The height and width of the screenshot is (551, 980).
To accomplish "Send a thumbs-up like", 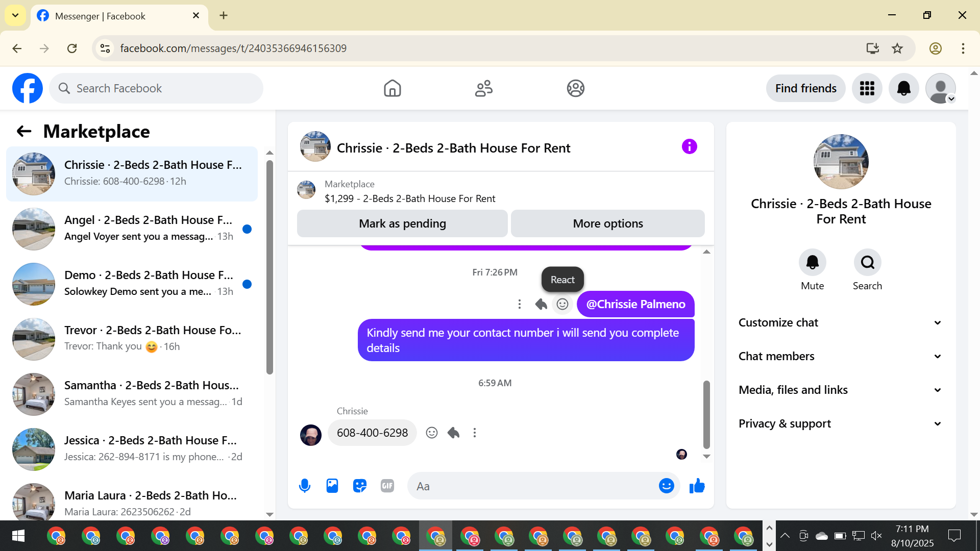I will (697, 486).
